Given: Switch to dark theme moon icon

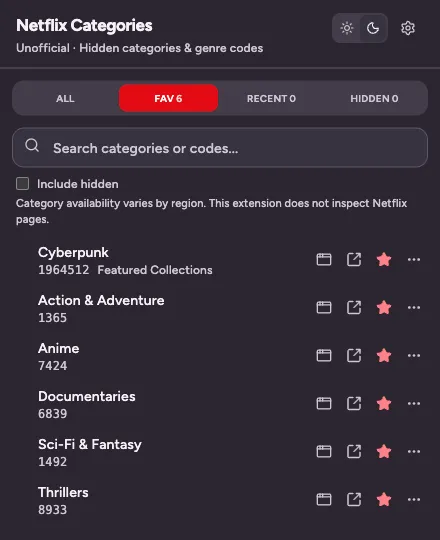Looking at the screenshot, I should (373, 28).
